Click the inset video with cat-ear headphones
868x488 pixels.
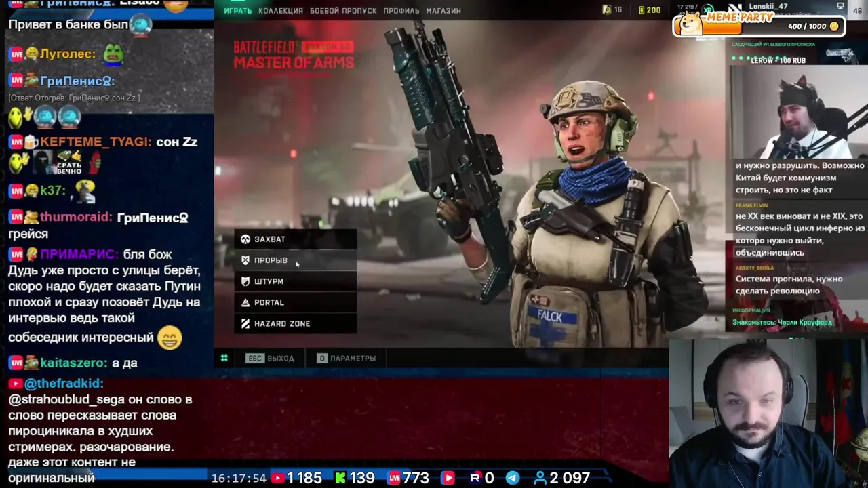798,112
